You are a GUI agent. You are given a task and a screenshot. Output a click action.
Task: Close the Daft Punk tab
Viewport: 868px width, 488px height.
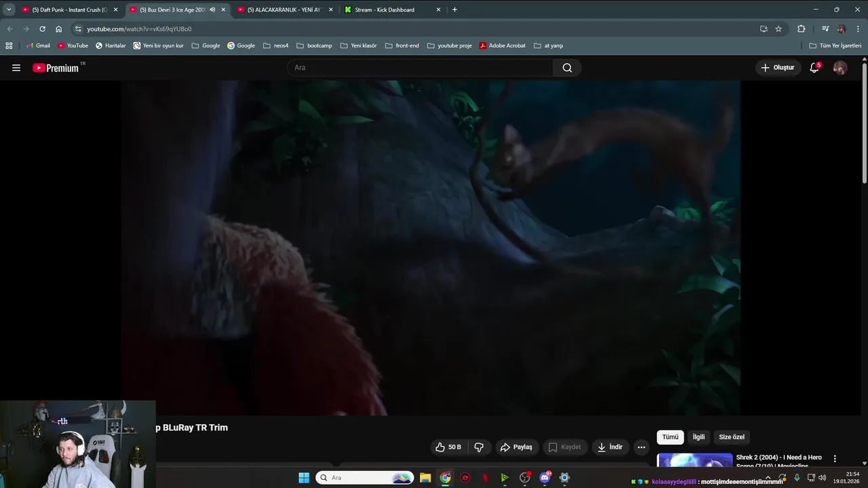tap(115, 9)
